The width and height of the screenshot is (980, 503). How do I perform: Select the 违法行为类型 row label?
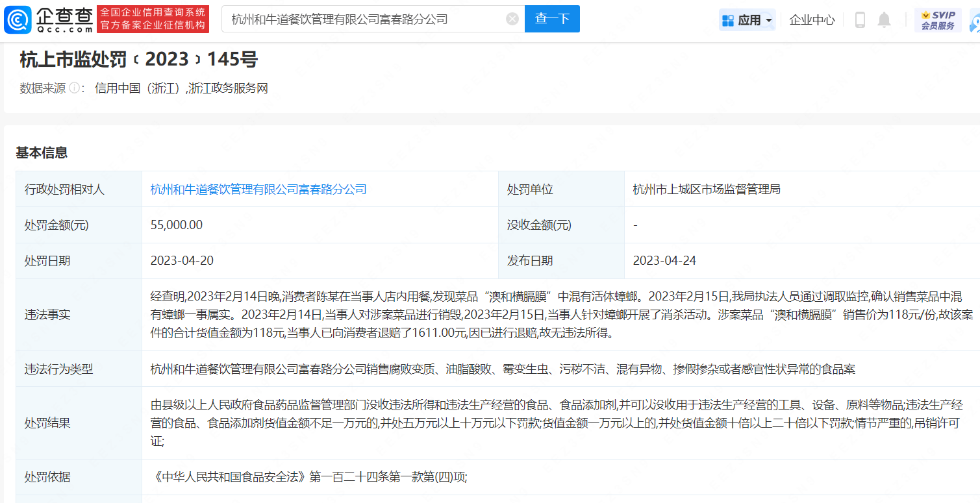coord(58,369)
